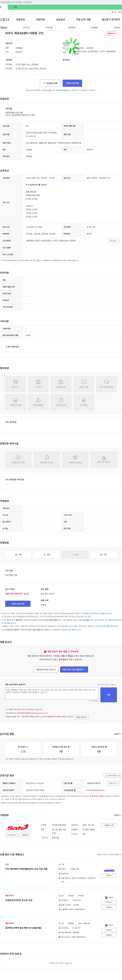Image resolution: width=122 pixels, height=980 pixels.
Task: Open 이천 테르메덴 카라반 job posting title
Action: point(26,869)
